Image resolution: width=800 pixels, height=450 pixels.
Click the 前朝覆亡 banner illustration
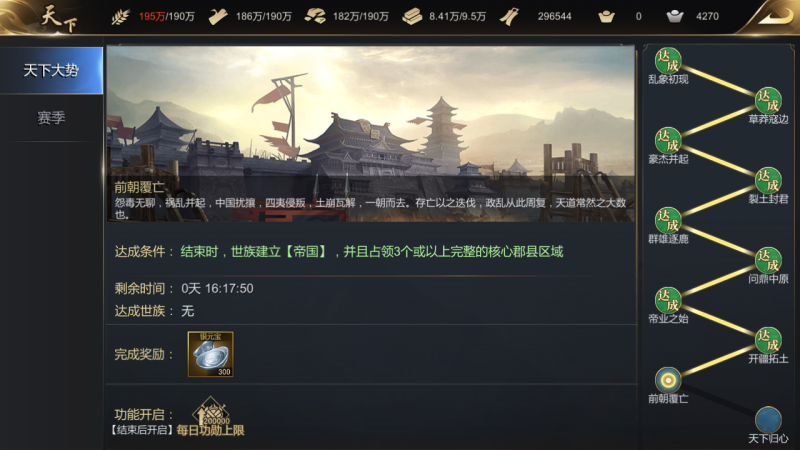(x=371, y=134)
